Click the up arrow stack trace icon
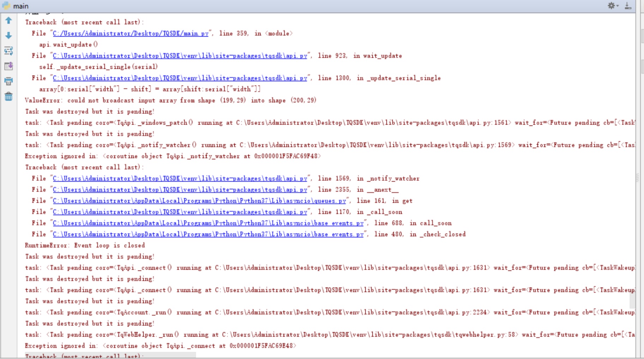The height and width of the screenshot is (359, 644). click(8, 21)
